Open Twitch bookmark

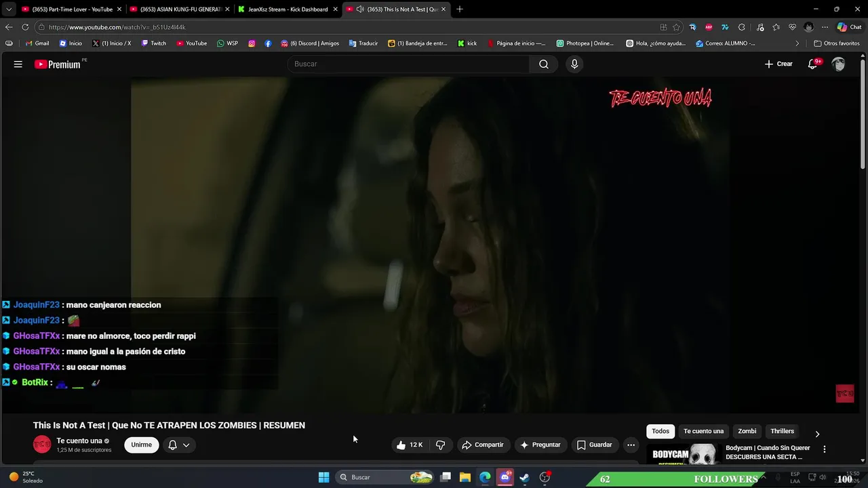click(154, 43)
